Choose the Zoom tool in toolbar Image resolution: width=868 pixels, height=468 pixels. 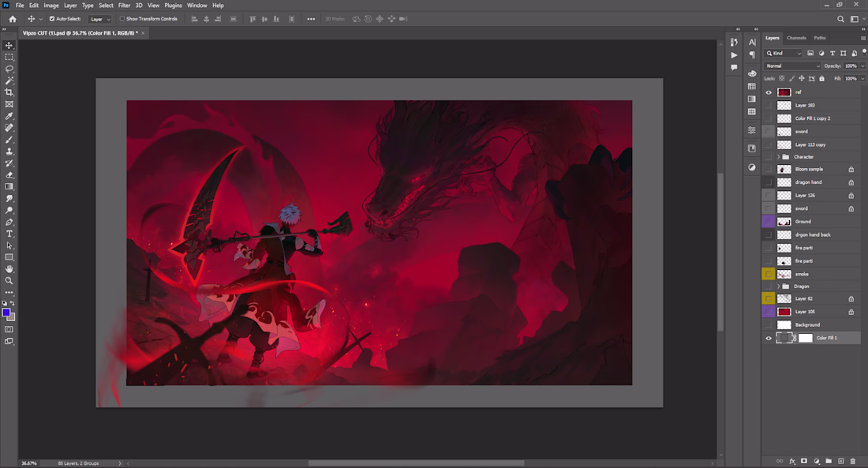click(9, 280)
